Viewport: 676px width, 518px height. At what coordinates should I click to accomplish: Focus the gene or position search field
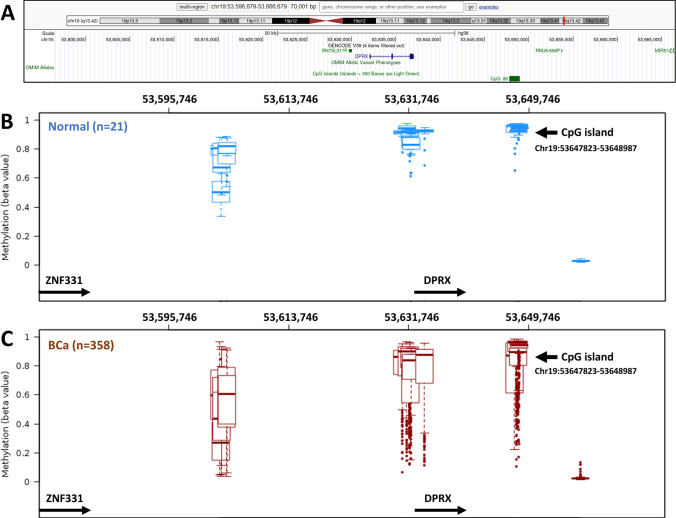tap(391, 7)
